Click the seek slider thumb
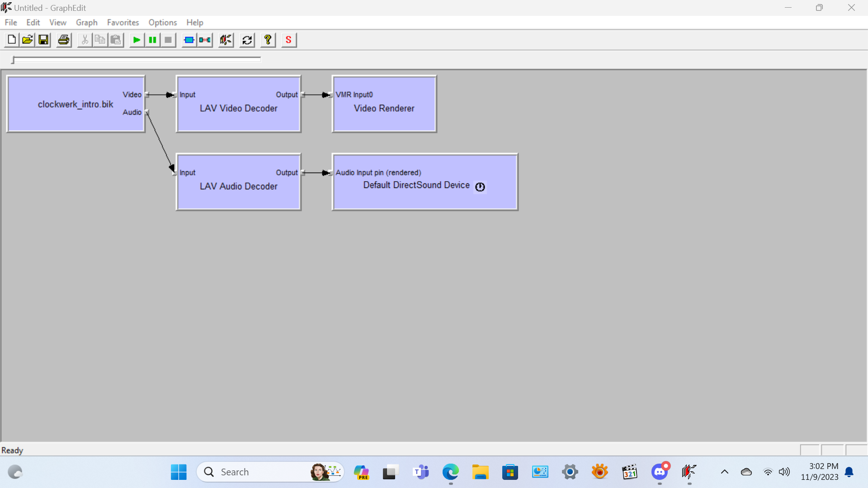 click(x=13, y=60)
